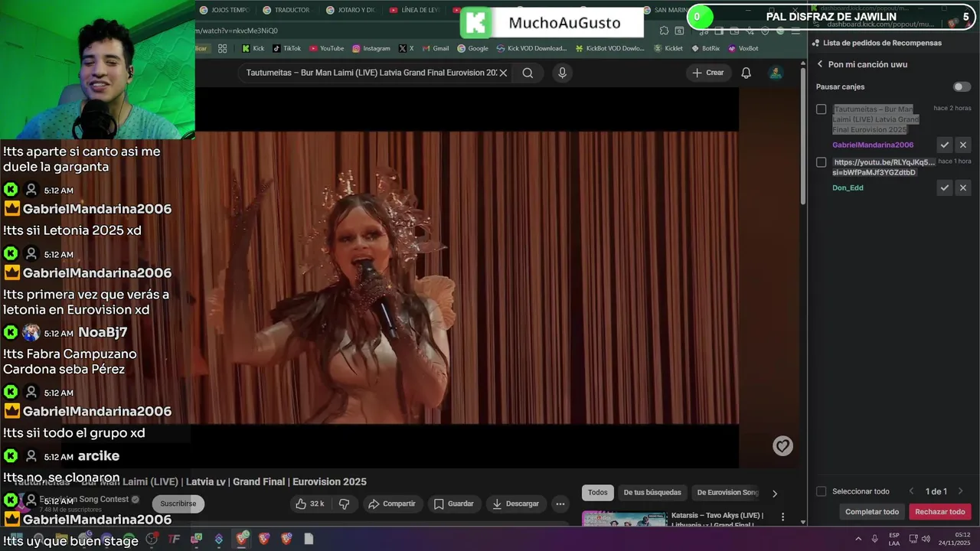
Task: Switch to the SAN MARINO tab
Action: tap(666, 10)
